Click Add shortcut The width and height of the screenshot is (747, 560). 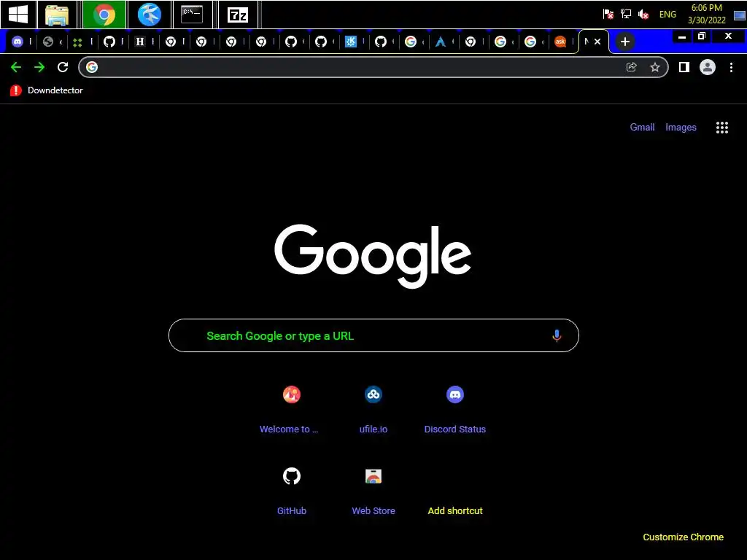point(455,511)
